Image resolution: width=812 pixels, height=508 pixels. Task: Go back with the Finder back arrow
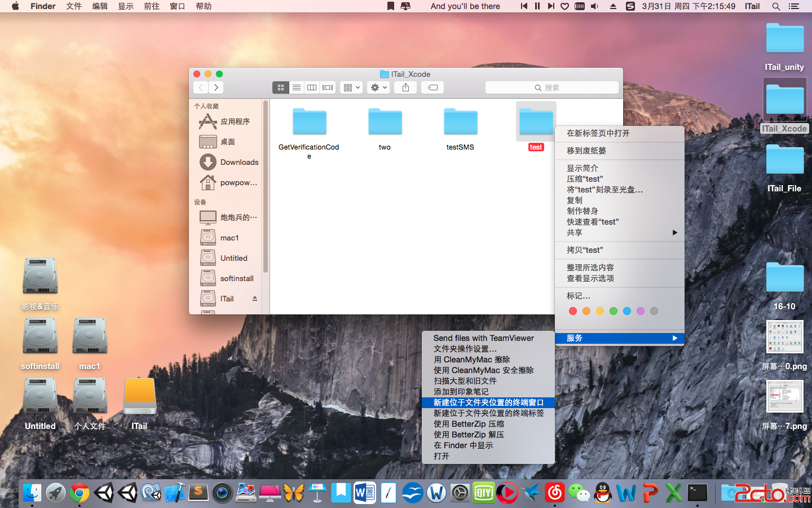pyautogui.click(x=201, y=87)
